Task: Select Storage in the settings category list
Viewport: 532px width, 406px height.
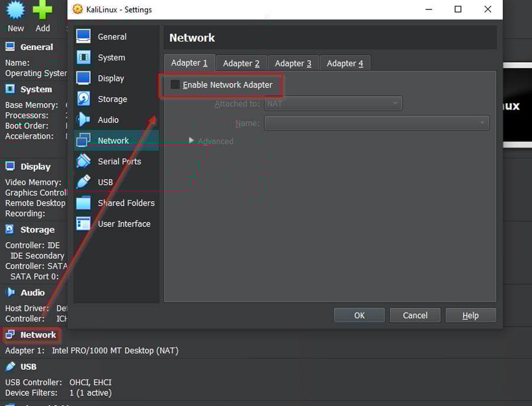Action: [x=116, y=99]
